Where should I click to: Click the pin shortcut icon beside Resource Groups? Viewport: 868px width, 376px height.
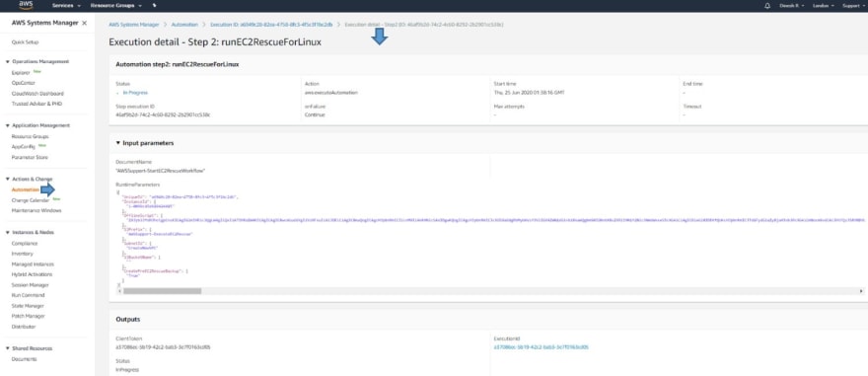click(x=154, y=6)
